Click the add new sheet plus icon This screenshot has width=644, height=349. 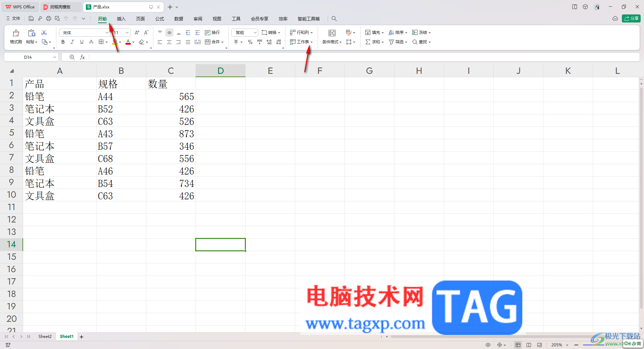tap(82, 337)
